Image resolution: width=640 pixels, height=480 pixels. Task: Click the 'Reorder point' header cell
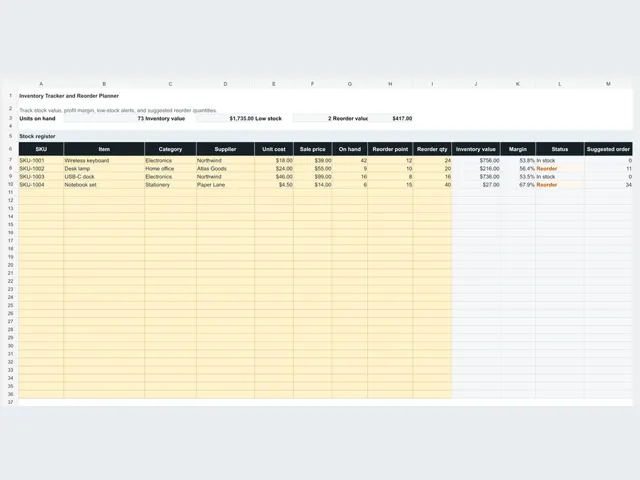coord(390,149)
